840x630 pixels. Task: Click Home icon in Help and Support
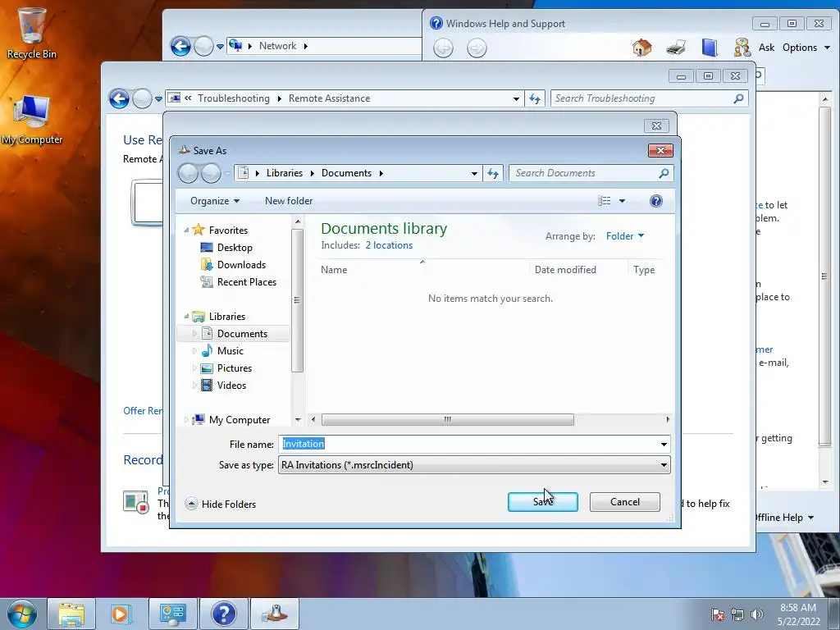641,48
